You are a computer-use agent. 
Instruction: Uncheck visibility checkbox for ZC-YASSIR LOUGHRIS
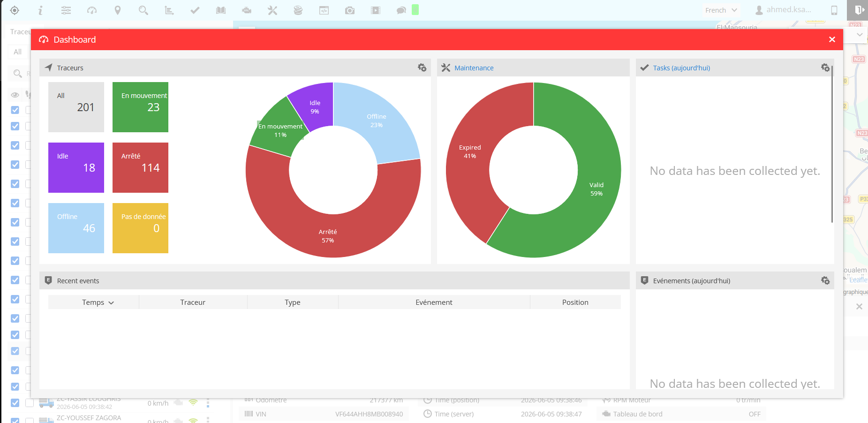point(15,403)
